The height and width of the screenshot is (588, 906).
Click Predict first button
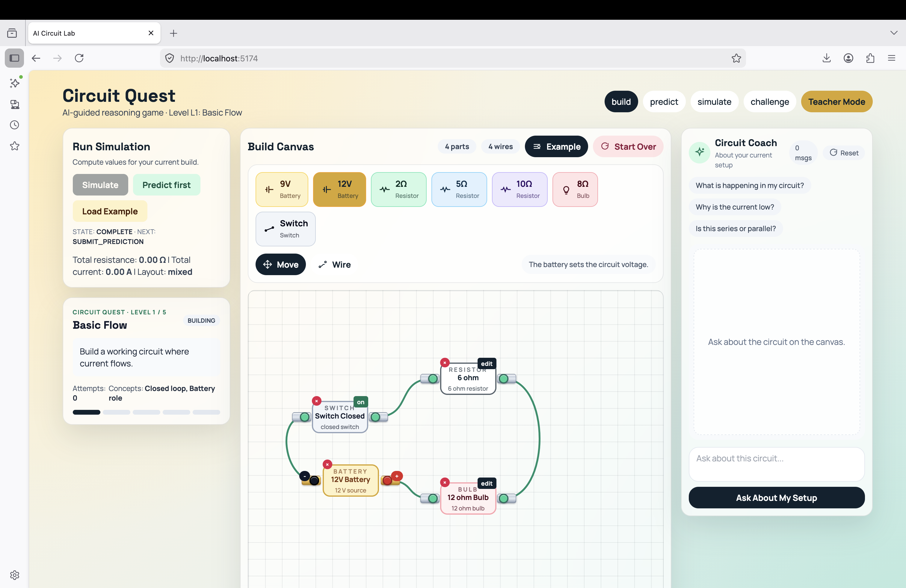click(166, 185)
